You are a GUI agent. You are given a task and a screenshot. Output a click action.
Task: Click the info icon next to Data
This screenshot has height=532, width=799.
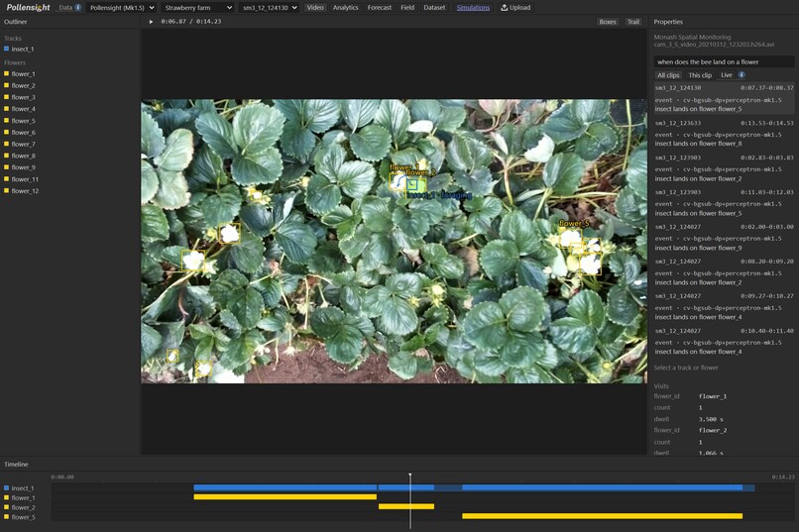tap(78, 8)
